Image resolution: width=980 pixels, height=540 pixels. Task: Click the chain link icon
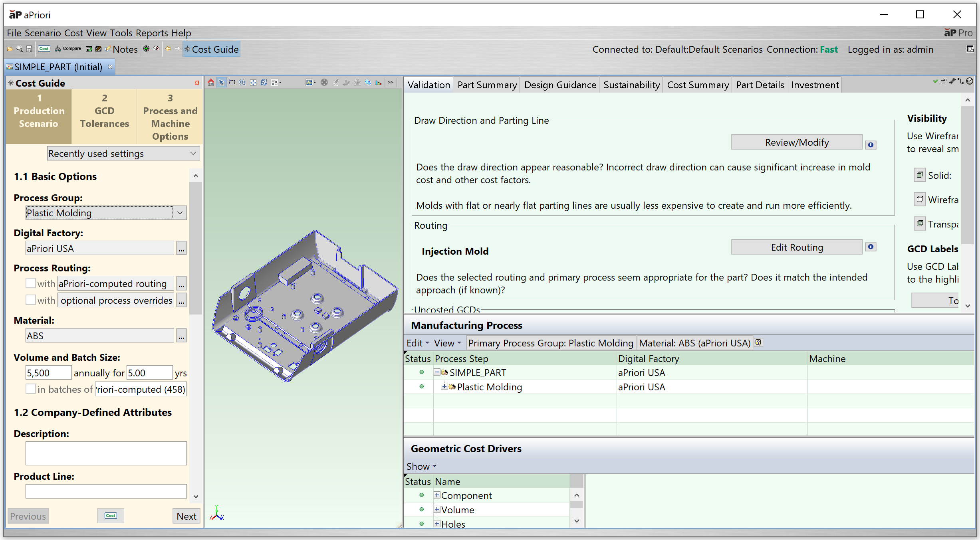tap(952, 81)
